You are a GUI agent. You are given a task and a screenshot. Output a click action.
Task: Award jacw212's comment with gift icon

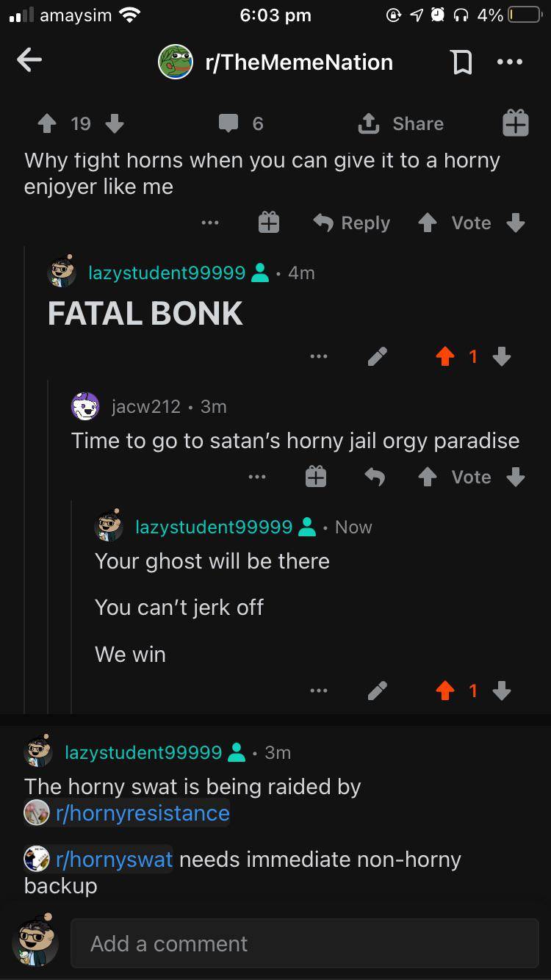315,478
